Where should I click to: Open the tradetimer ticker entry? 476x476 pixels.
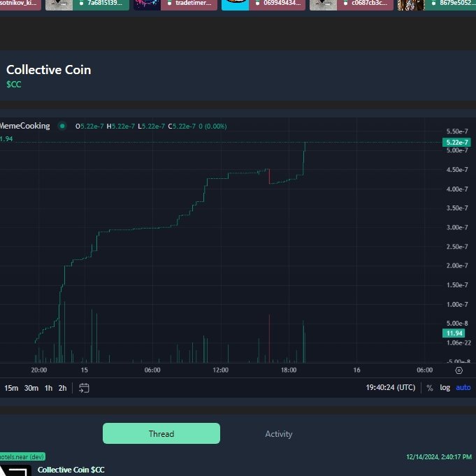(x=189, y=3)
